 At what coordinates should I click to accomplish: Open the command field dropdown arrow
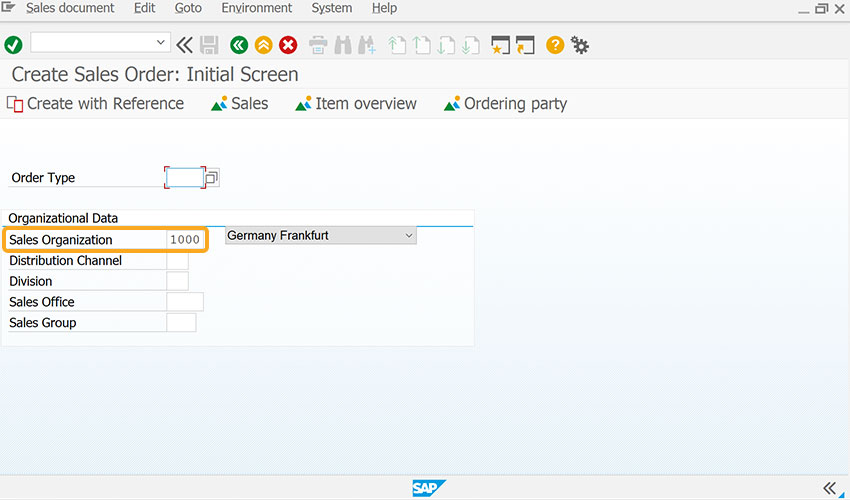(x=160, y=42)
